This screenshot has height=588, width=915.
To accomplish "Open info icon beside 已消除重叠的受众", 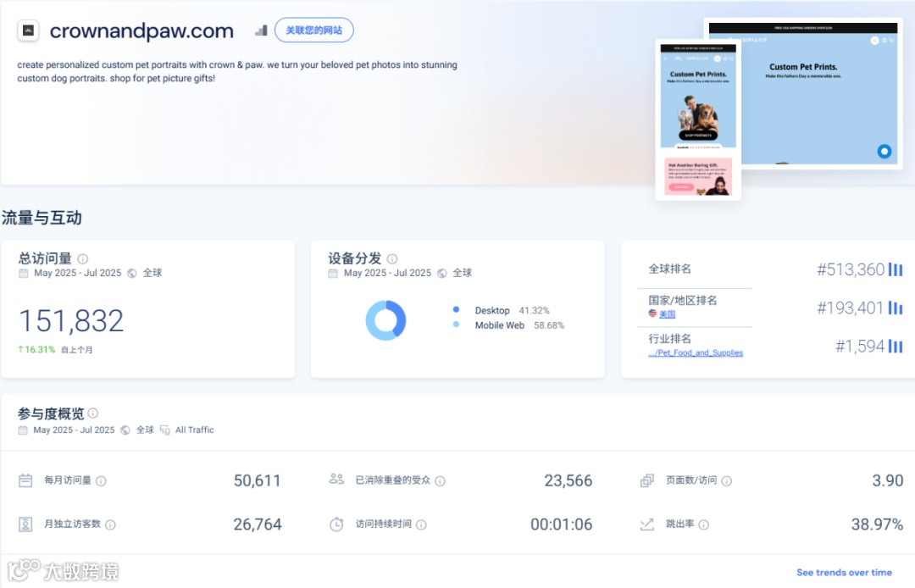I will 440,480.
